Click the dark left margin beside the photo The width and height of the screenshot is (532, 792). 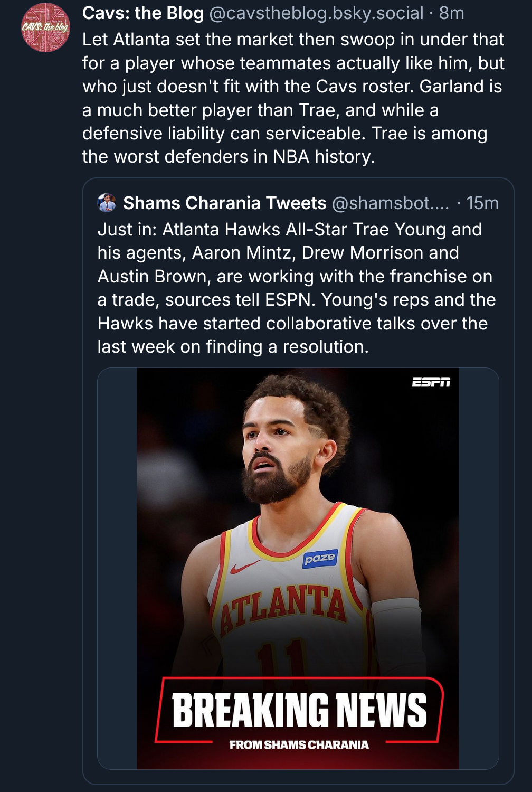[117, 568]
